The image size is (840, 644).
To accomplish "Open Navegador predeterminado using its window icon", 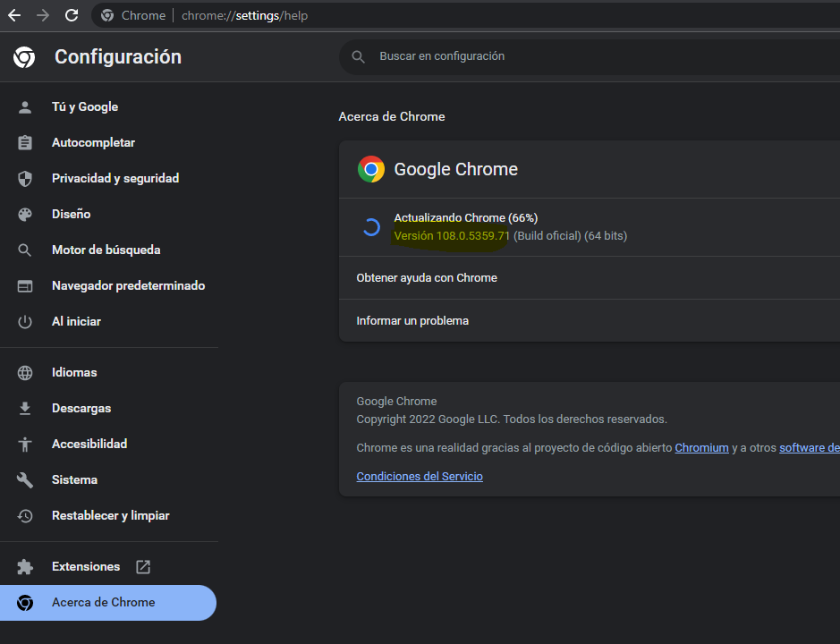I will coord(25,285).
